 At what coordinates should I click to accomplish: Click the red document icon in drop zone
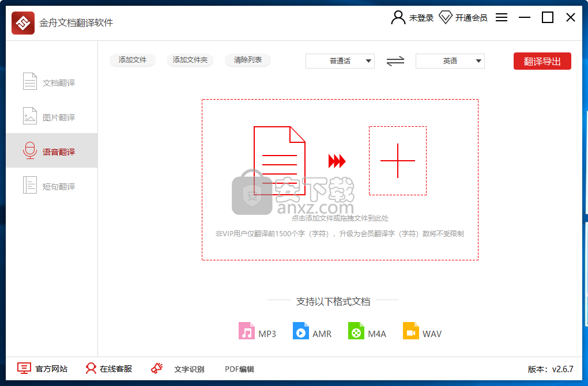tap(279, 161)
